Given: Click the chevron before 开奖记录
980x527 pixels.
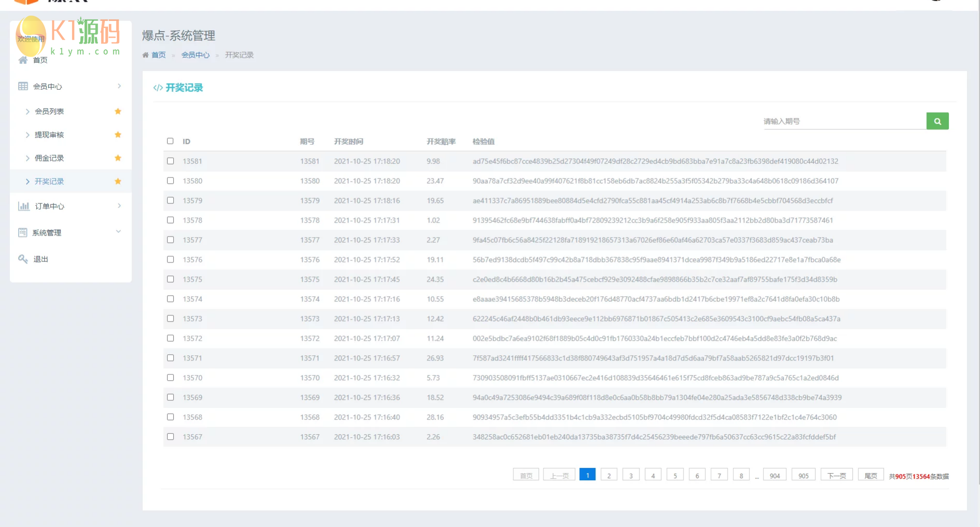Looking at the screenshot, I should [x=28, y=182].
